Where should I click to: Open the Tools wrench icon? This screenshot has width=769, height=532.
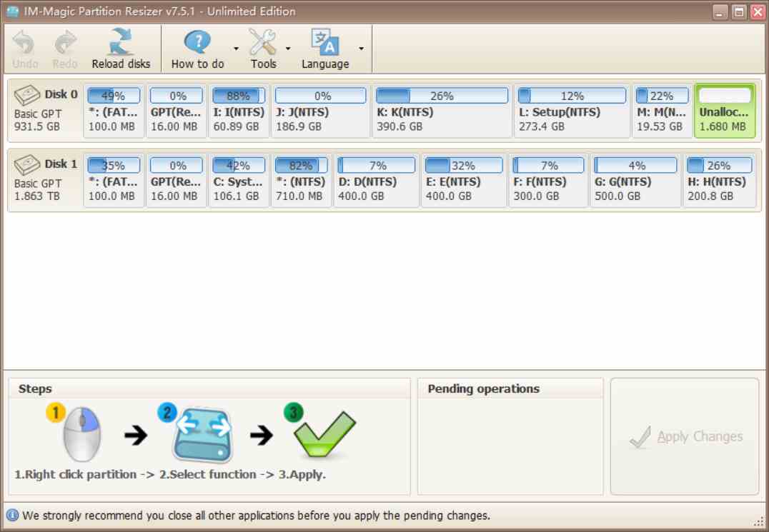pyautogui.click(x=263, y=42)
